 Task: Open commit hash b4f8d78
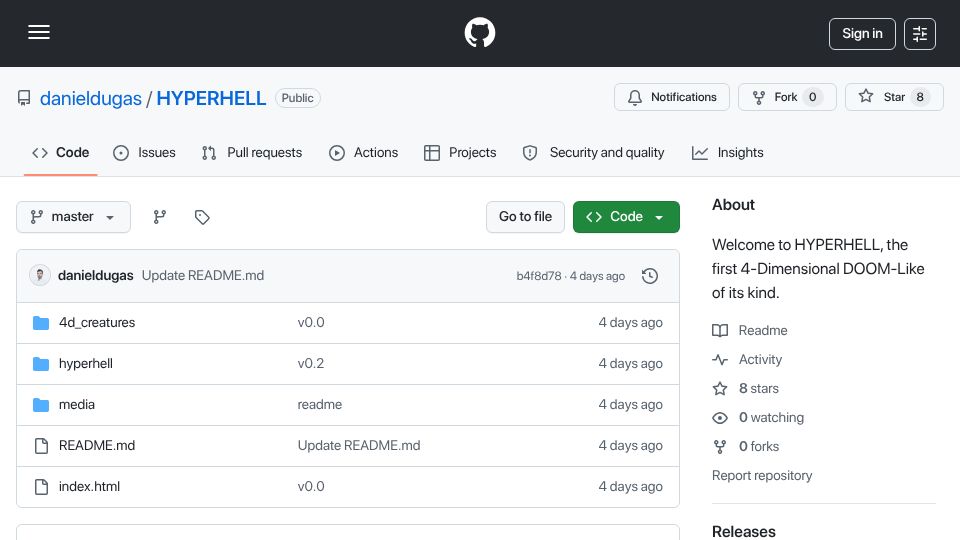coord(539,276)
